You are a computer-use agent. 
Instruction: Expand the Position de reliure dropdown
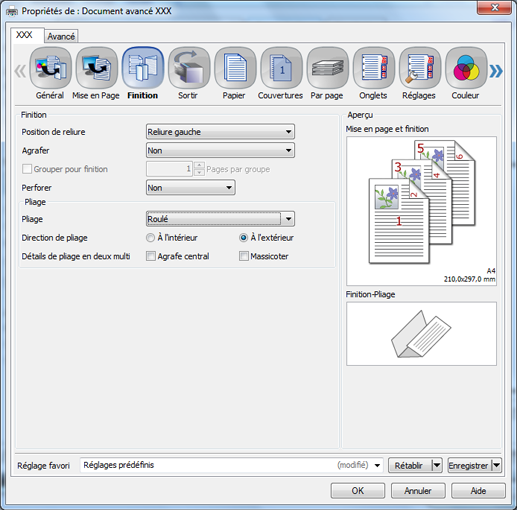pos(220,132)
